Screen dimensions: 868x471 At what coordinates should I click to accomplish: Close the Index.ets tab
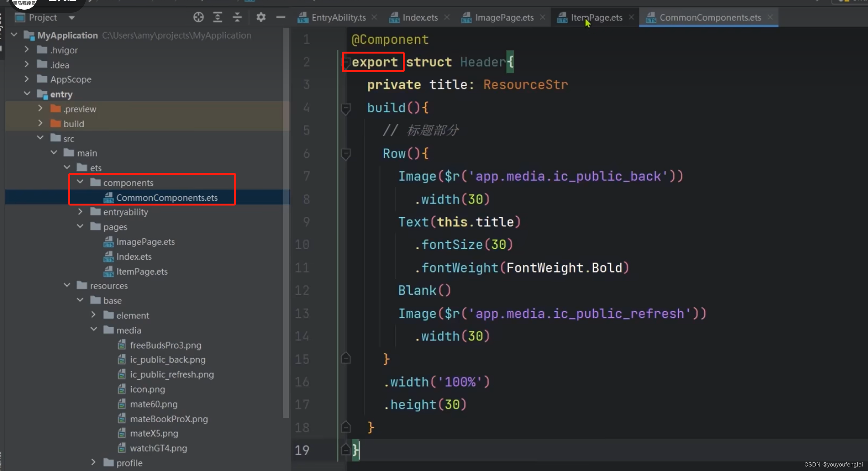[x=446, y=17]
